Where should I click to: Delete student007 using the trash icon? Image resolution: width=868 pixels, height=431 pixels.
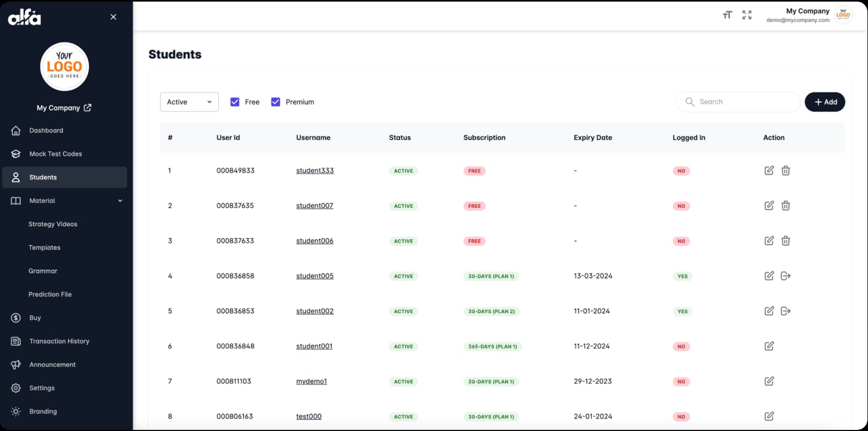[x=785, y=206]
